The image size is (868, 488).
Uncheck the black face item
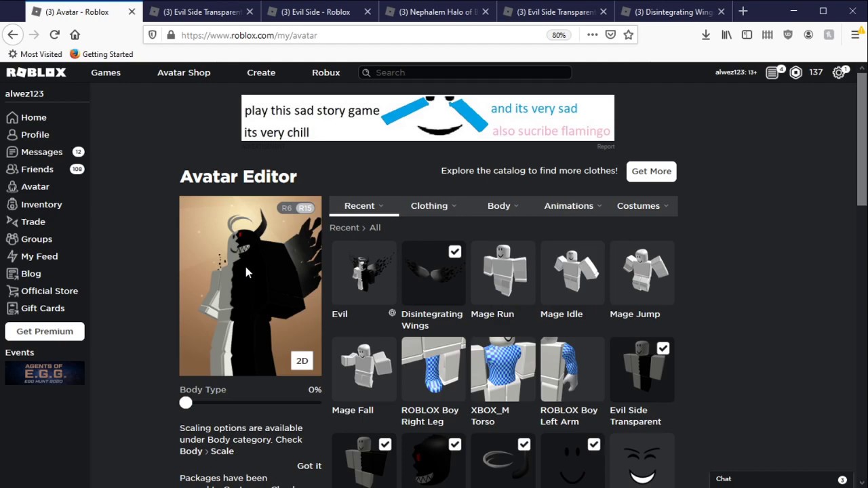(593, 445)
